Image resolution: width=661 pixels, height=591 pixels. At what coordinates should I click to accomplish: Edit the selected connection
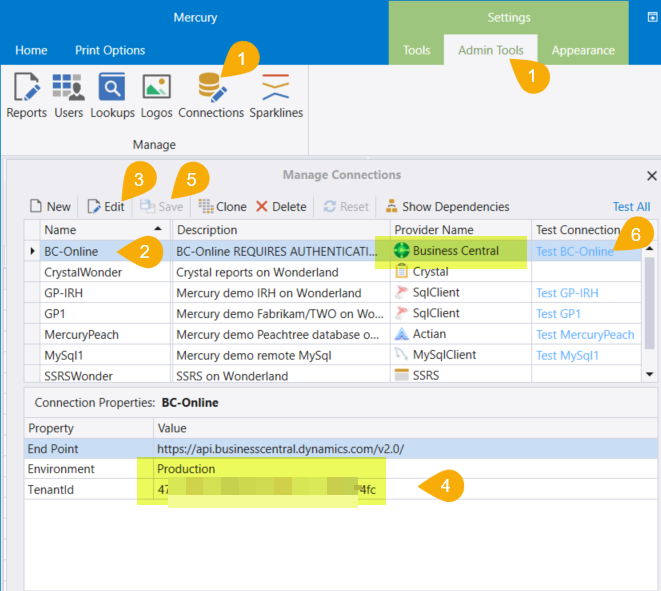[106, 207]
